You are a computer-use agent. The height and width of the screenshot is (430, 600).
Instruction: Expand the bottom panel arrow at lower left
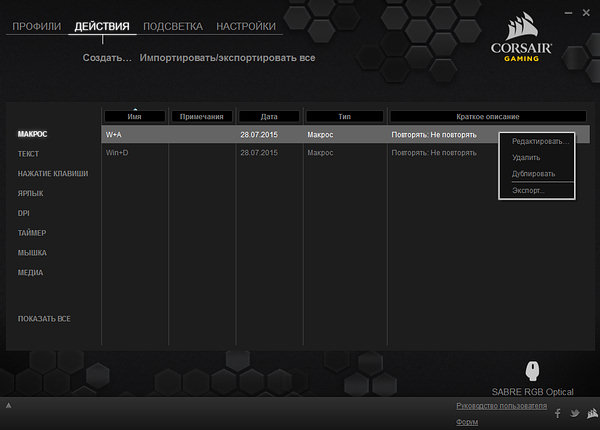click(8, 406)
